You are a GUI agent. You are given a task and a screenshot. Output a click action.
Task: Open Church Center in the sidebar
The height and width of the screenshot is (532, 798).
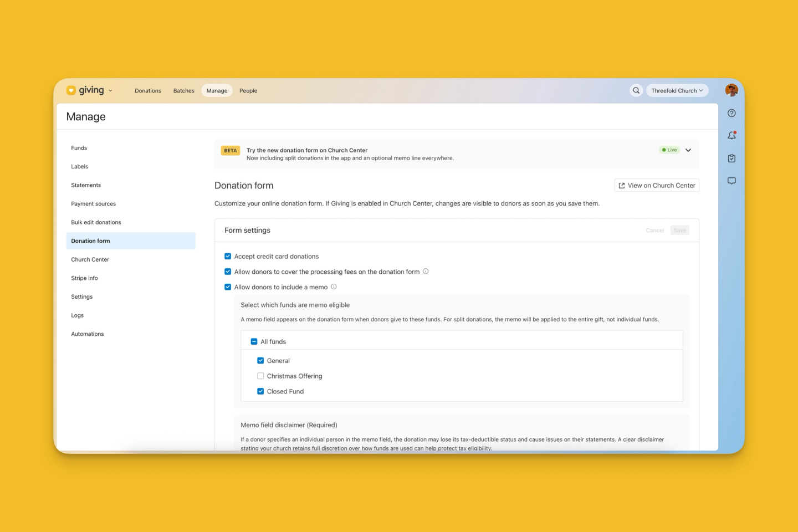coord(90,259)
